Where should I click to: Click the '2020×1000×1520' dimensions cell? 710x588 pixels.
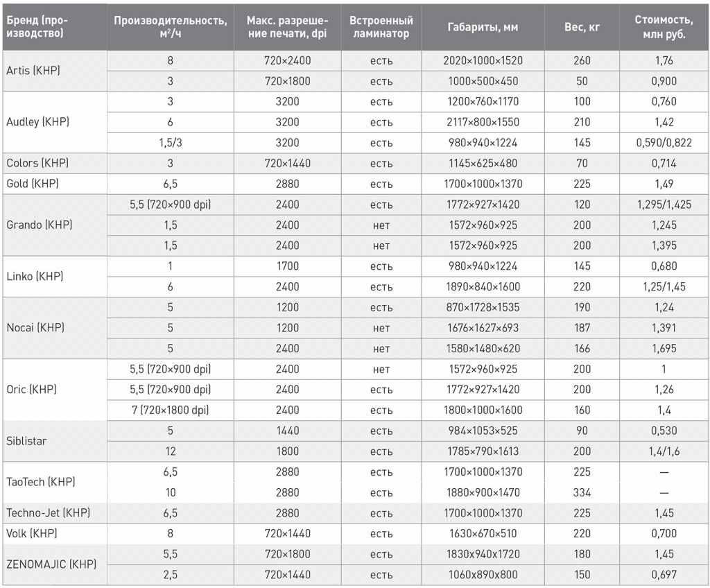click(483, 61)
